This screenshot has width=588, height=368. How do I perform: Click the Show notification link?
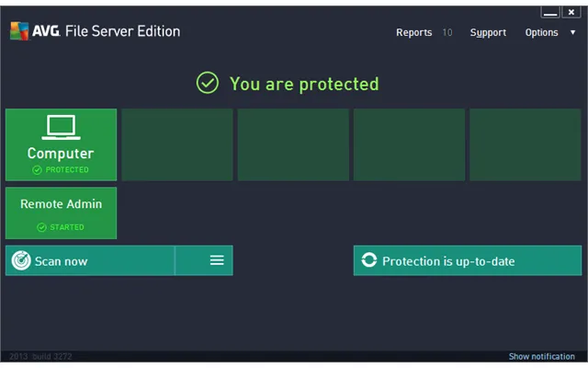point(541,356)
